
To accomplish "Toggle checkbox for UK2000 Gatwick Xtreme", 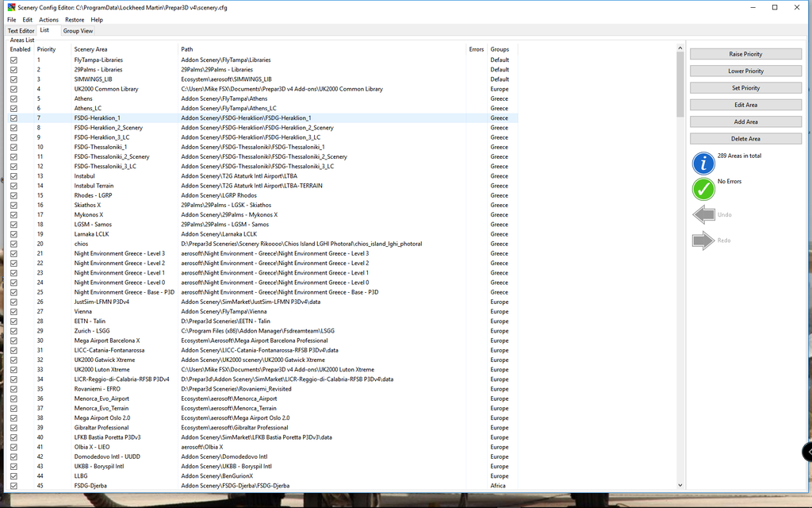I will pyautogui.click(x=14, y=360).
